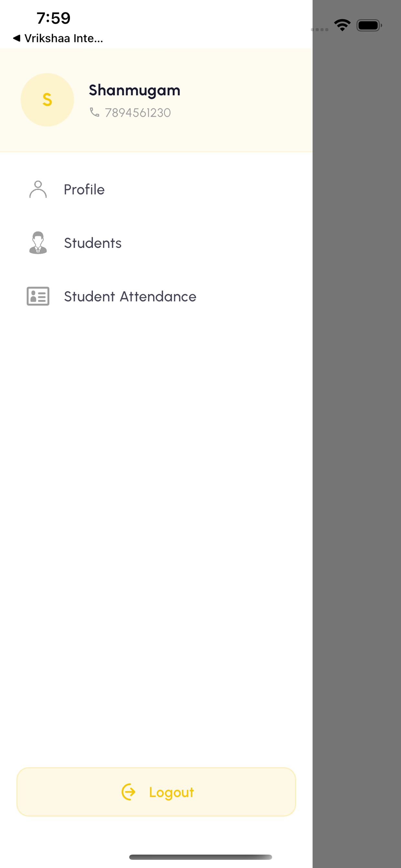
Task: Tap the Shanmugam user name
Action: pos(134,91)
